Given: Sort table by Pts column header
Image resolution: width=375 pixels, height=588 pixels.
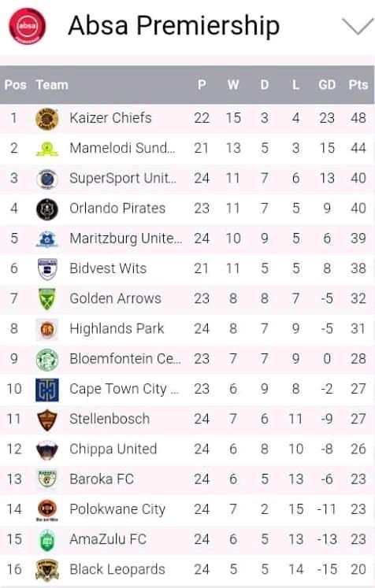Looking at the screenshot, I should point(358,85).
